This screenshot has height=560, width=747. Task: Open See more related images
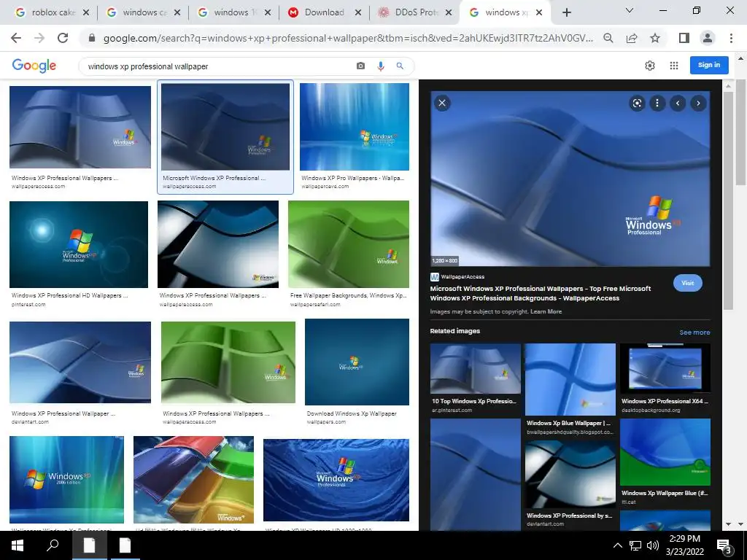click(694, 332)
